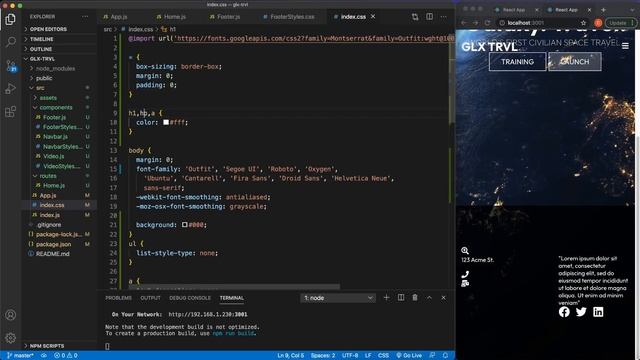This screenshot has height=360, width=640.
Task: Split the terminal panel
Action: (x=401, y=298)
